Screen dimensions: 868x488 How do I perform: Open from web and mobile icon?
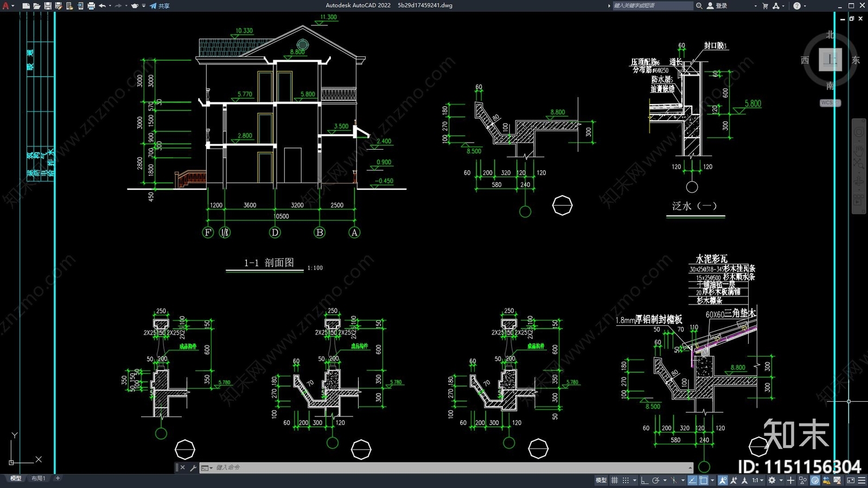coord(69,5)
